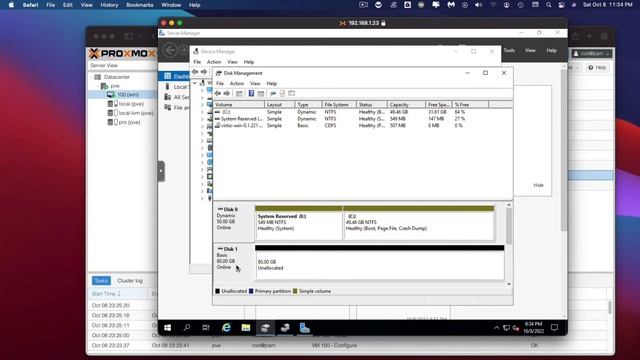Open Windows taskbar search
Screen dimensions: 640x360
(x=187, y=328)
